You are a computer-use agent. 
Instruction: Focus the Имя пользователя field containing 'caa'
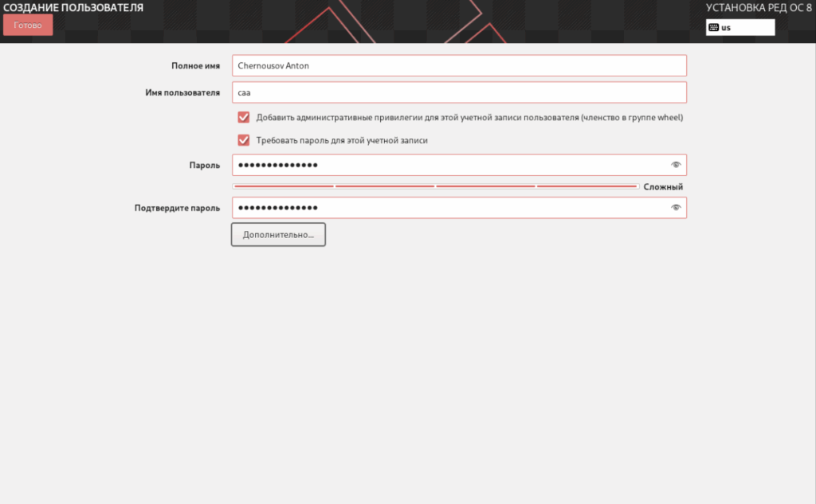[x=459, y=92]
